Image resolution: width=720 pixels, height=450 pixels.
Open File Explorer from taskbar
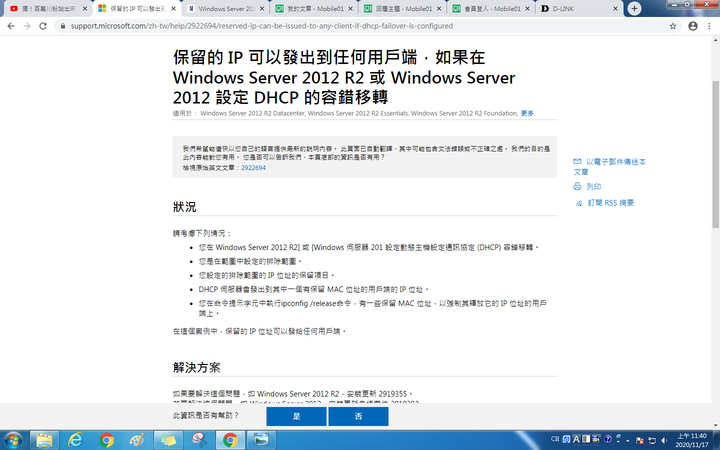point(44,440)
